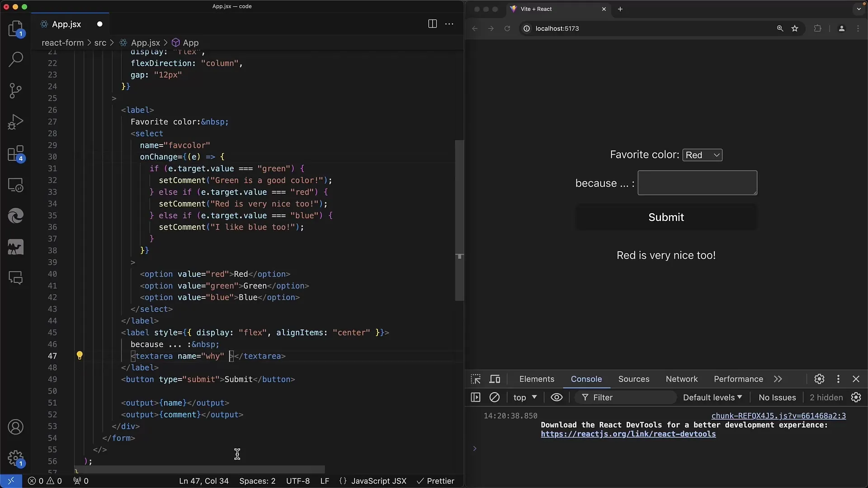Open the Explorer view in activity bar
This screenshot has width=868, height=488.
click(x=16, y=28)
